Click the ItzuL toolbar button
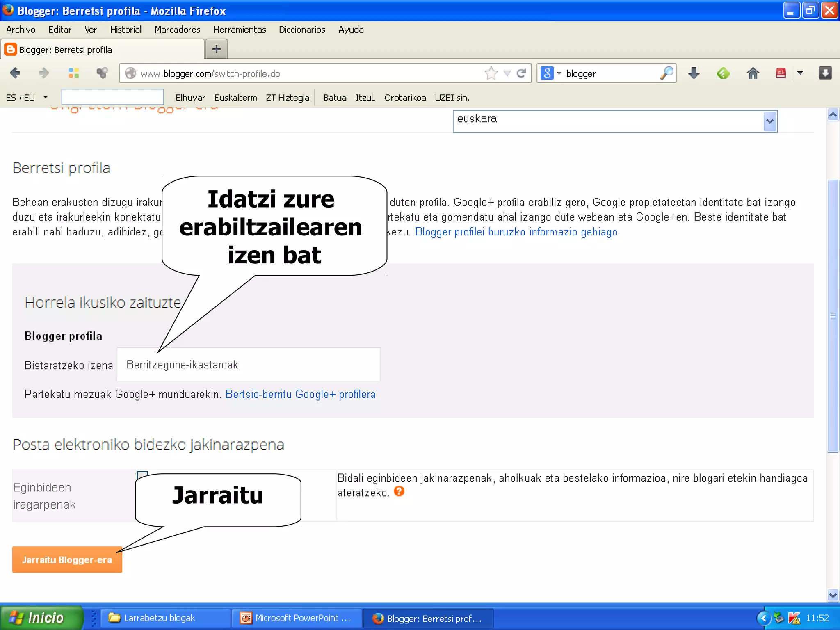840x630 pixels. [x=365, y=98]
